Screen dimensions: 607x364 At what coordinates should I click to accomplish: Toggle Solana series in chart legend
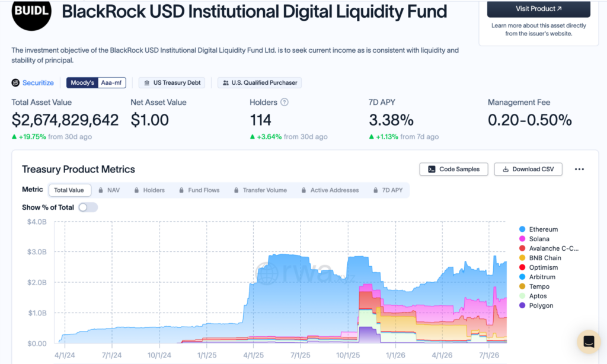534,239
